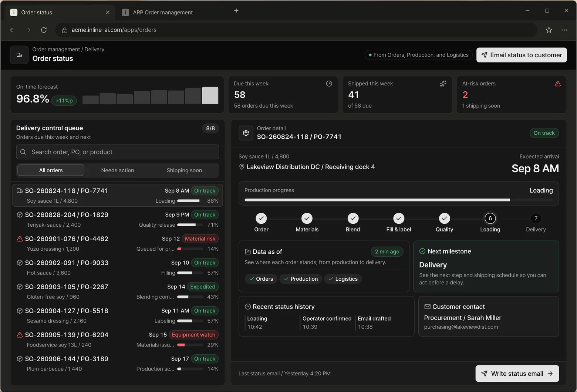The image size is (577, 392).
Task: Click the Search order, PO, or product field
Action: pos(118,152)
